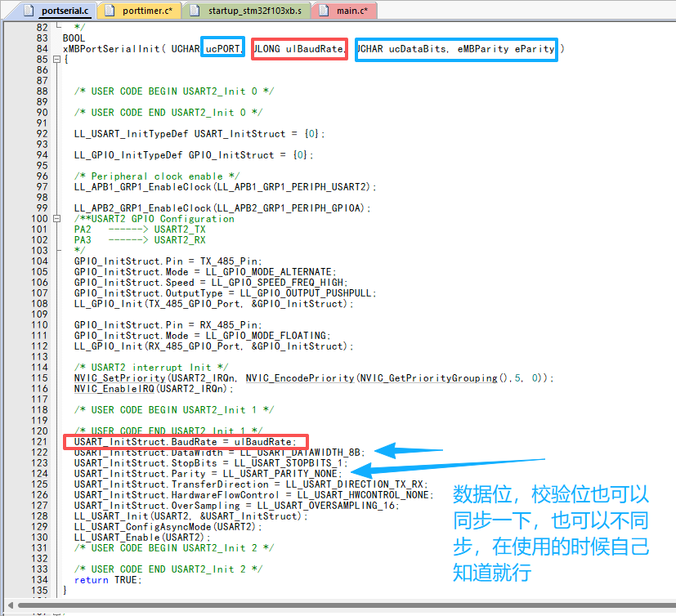This screenshot has width=676, height=616.
Task: Click the porttimer.c* file icon
Action: tap(110, 11)
